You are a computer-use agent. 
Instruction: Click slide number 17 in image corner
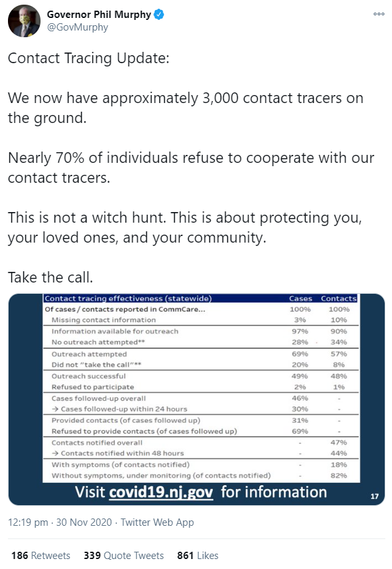point(375,496)
